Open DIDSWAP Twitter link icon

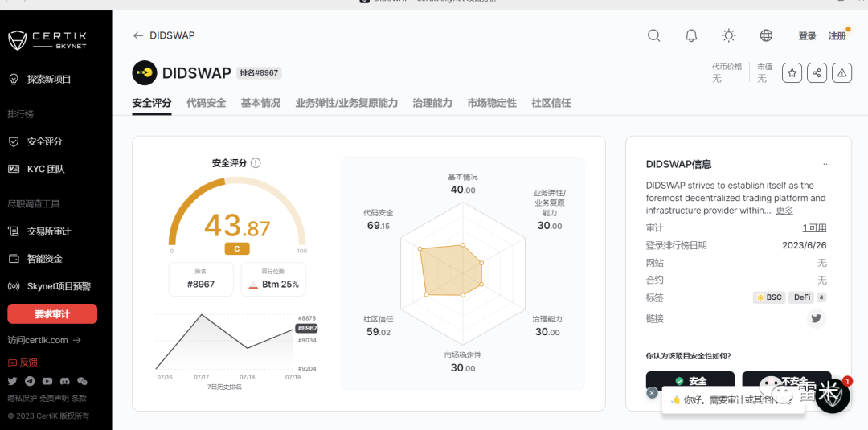(816, 319)
